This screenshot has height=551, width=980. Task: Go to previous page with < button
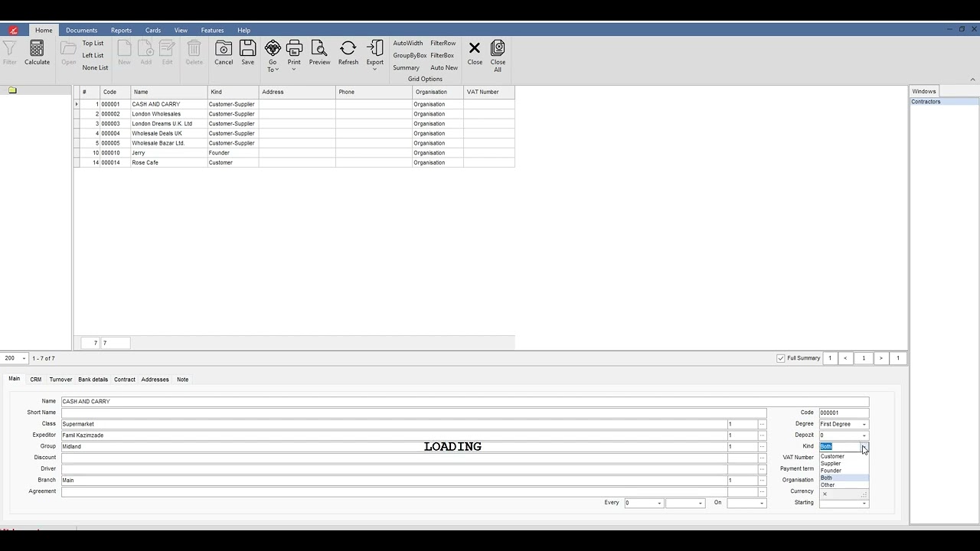(x=846, y=358)
